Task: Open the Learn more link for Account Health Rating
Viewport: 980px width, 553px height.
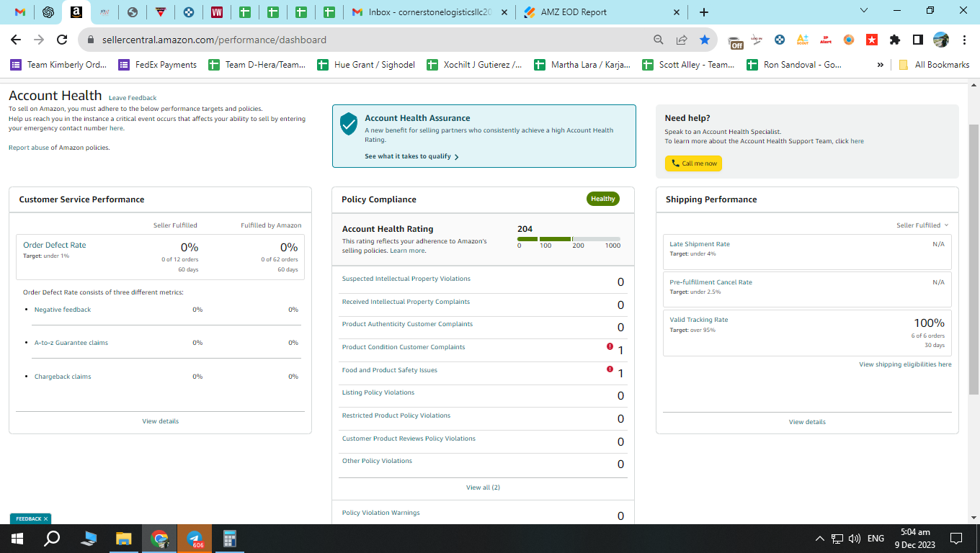Action: pyautogui.click(x=407, y=251)
